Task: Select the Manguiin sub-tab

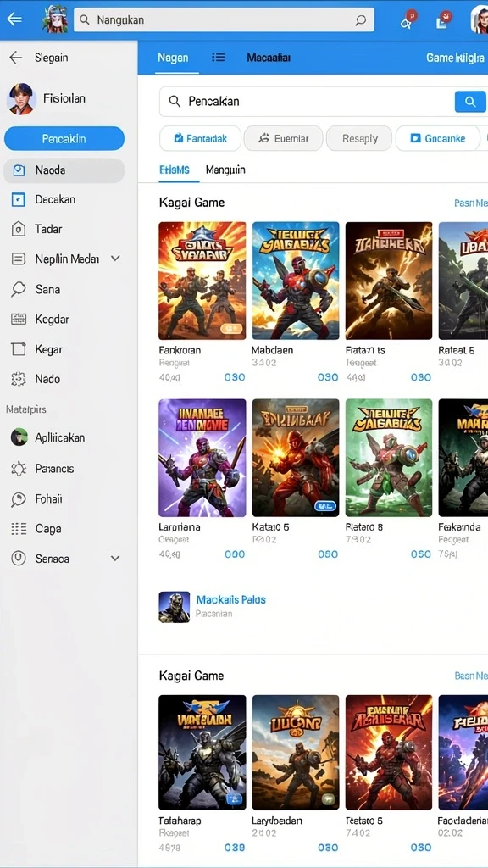Action: (225, 170)
